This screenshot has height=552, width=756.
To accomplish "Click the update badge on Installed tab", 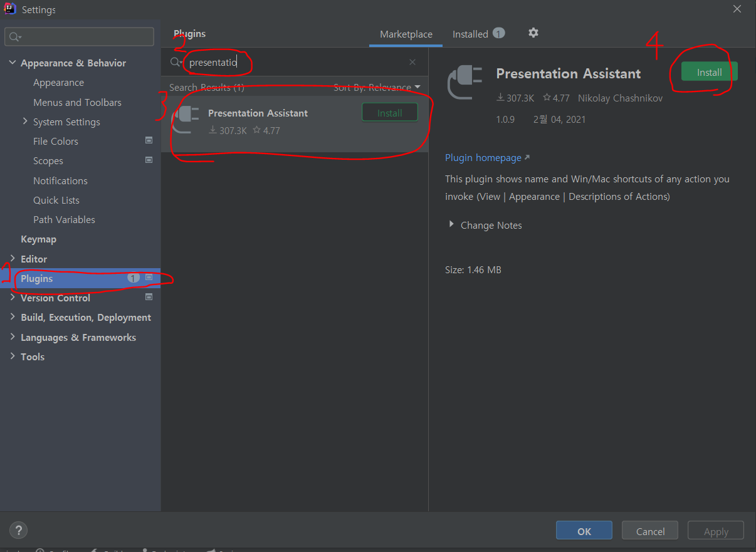I will tap(498, 33).
